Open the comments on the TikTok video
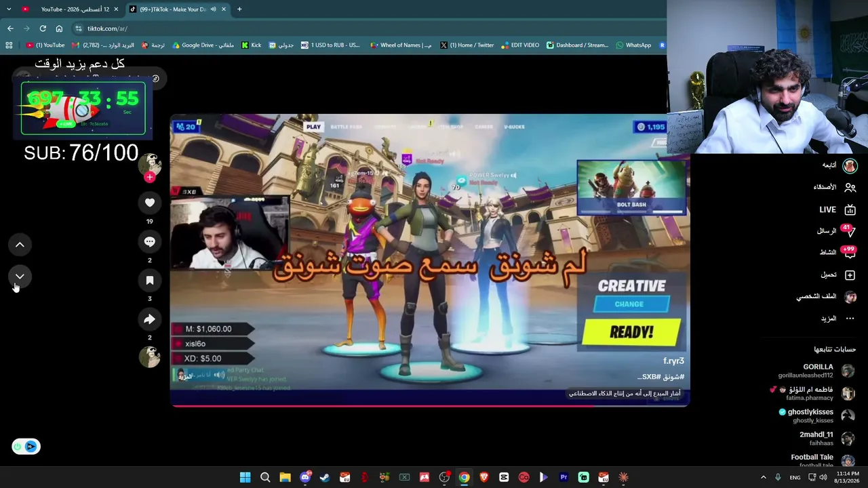This screenshot has width=868, height=488. click(x=150, y=242)
